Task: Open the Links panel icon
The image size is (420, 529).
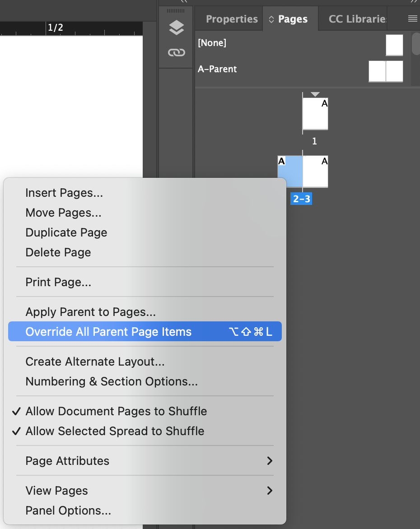Action: click(176, 53)
